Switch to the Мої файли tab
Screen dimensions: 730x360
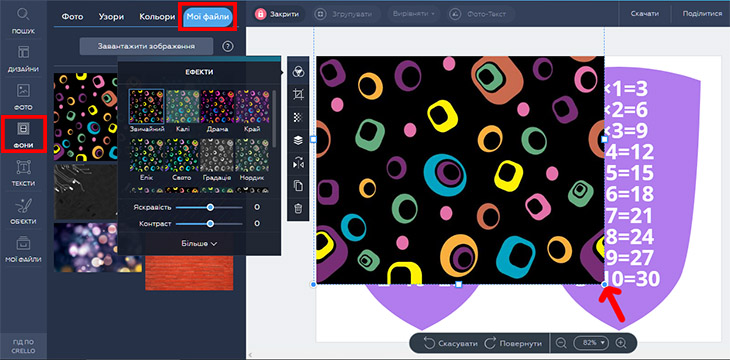tap(208, 17)
